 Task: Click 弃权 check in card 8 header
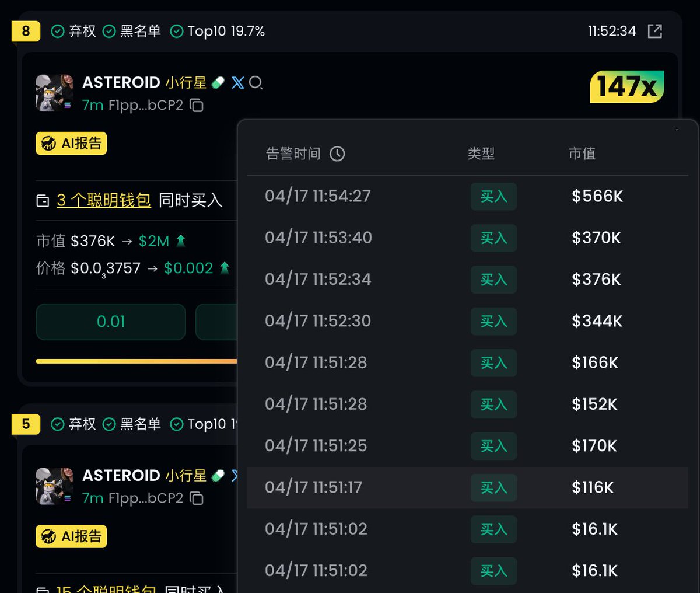(x=73, y=31)
